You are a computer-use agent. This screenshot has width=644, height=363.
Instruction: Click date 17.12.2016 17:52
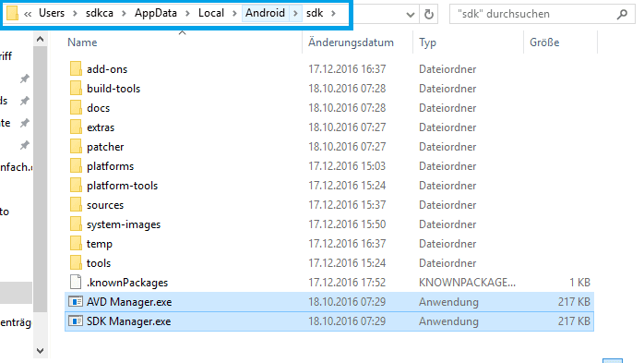click(347, 283)
